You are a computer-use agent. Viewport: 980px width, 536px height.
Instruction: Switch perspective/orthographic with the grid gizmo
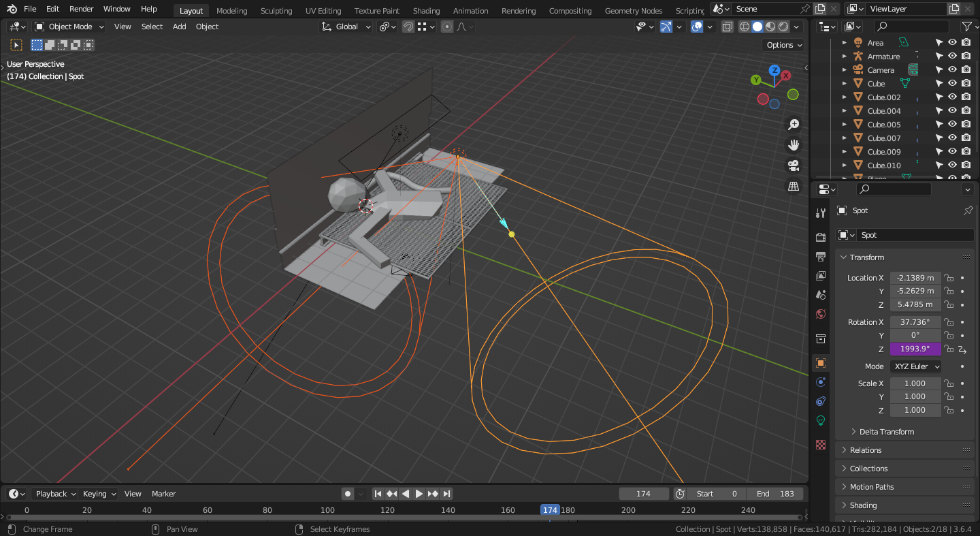(x=794, y=186)
